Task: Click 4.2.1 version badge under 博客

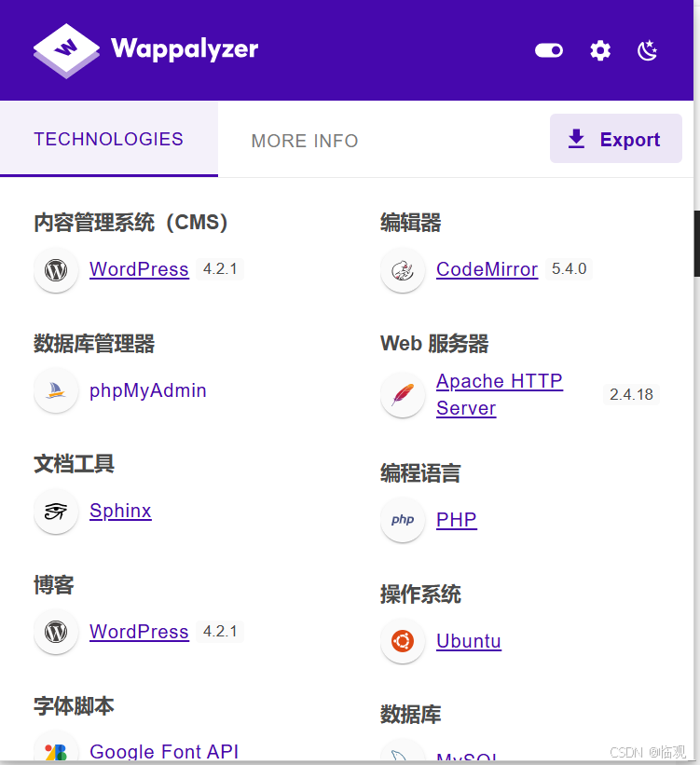Action: coord(220,632)
